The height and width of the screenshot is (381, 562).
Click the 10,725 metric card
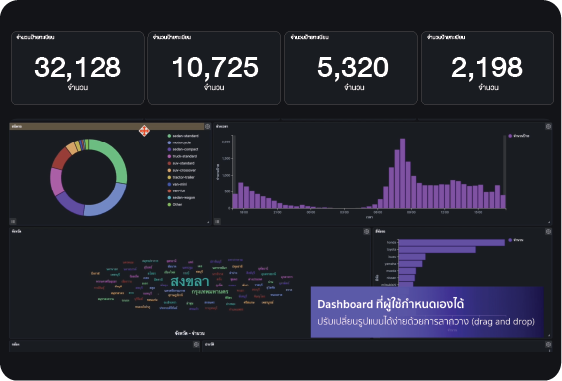(x=214, y=68)
